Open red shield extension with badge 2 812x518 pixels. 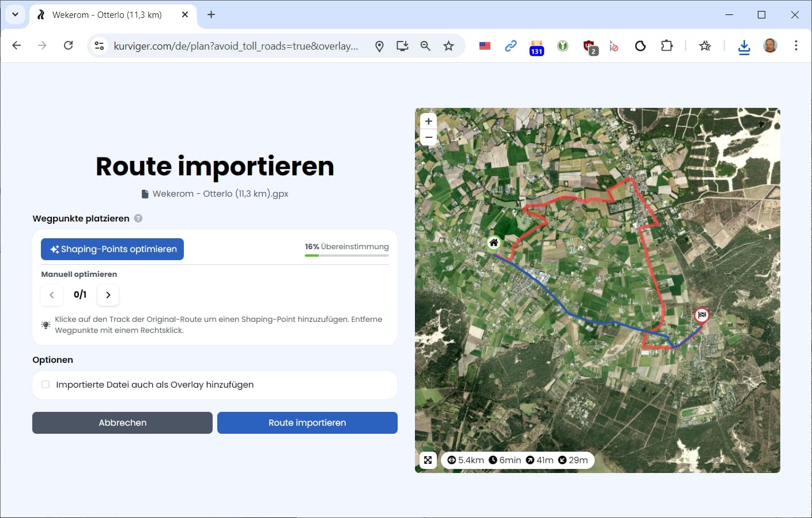pyautogui.click(x=590, y=47)
